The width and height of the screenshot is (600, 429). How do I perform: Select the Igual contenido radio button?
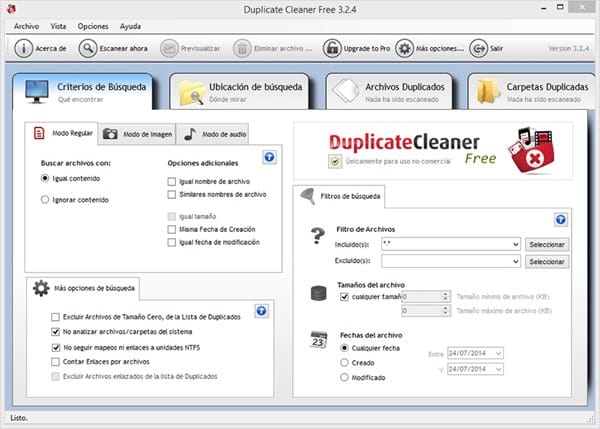45,178
